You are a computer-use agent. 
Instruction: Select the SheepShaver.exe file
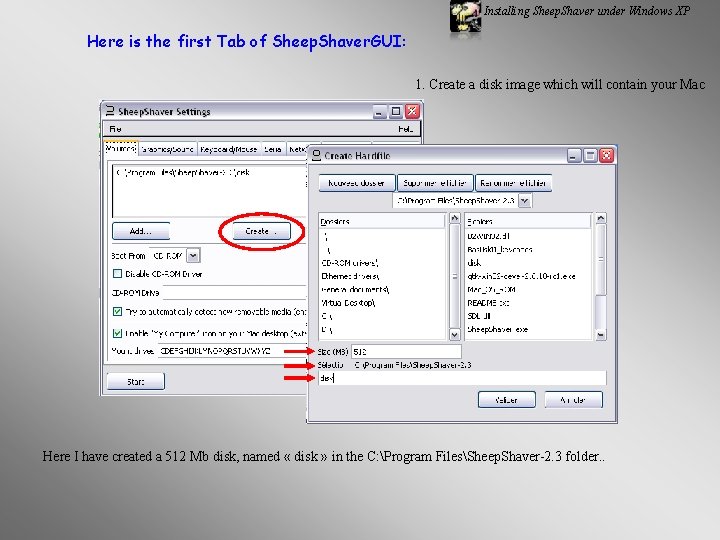(x=498, y=330)
